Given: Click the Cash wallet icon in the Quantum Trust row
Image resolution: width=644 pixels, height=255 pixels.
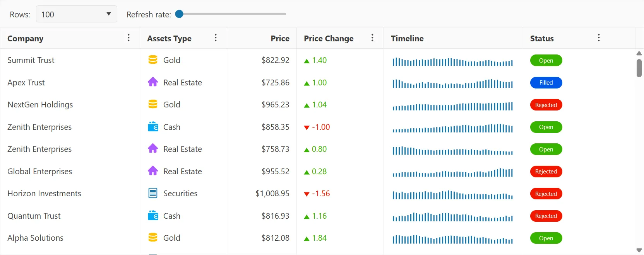Looking at the screenshot, I should [x=153, y=216].
